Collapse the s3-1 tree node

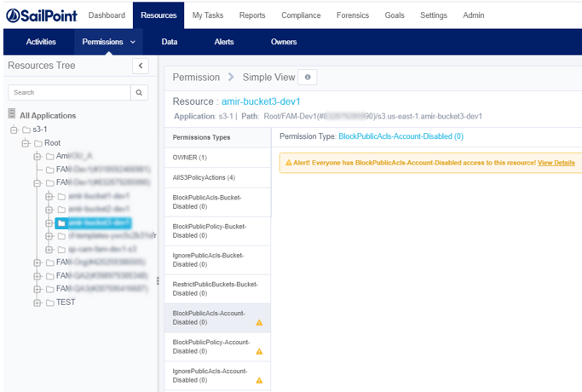[x=14, y=130]
